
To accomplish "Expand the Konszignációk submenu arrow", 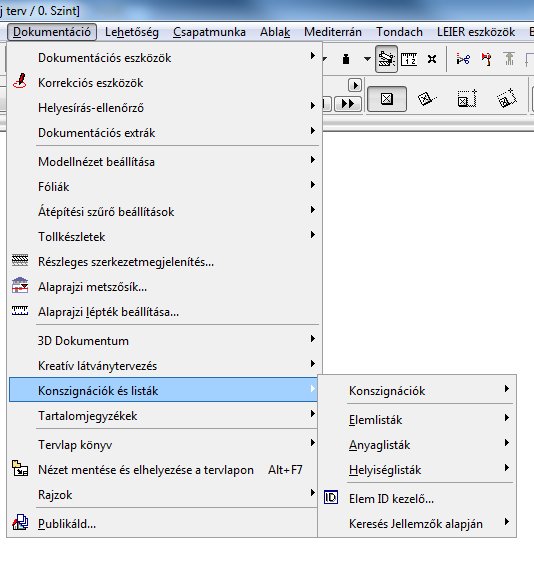I will tap(507, 388).
